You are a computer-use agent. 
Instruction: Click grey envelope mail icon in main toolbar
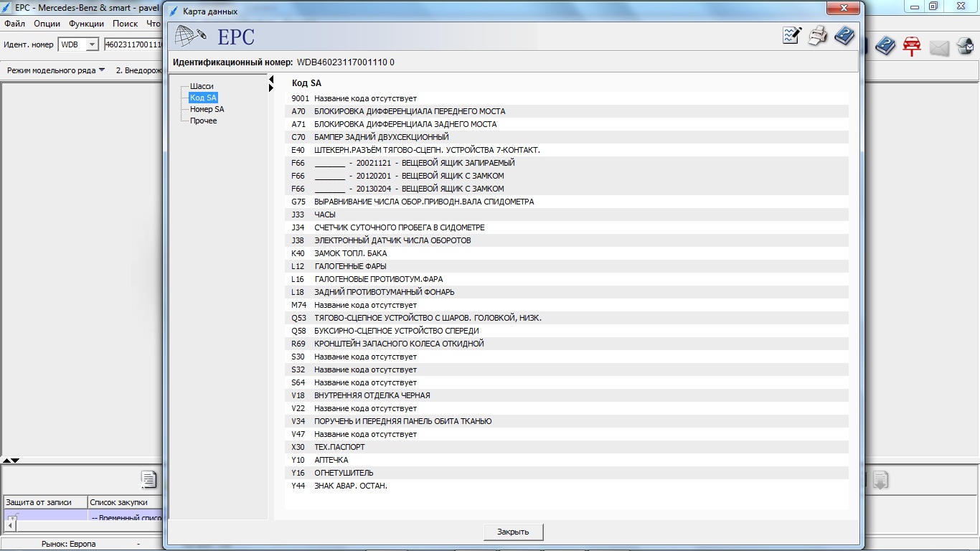939,48
